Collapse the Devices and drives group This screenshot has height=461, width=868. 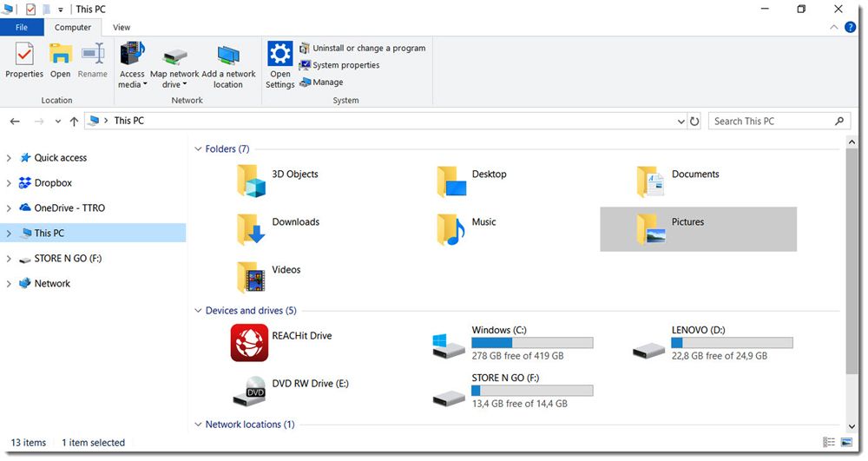click(x=197, y=311)
